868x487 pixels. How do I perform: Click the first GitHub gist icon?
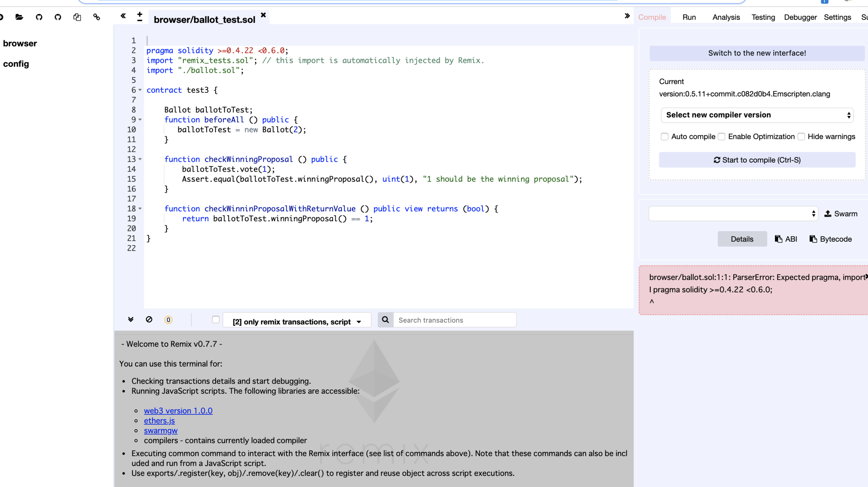coord(39,17)
